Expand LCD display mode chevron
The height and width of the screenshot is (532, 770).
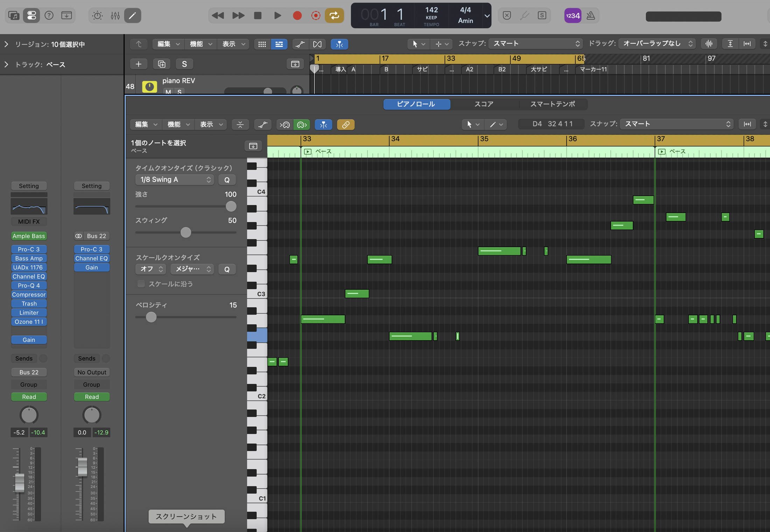coord(487,16)
